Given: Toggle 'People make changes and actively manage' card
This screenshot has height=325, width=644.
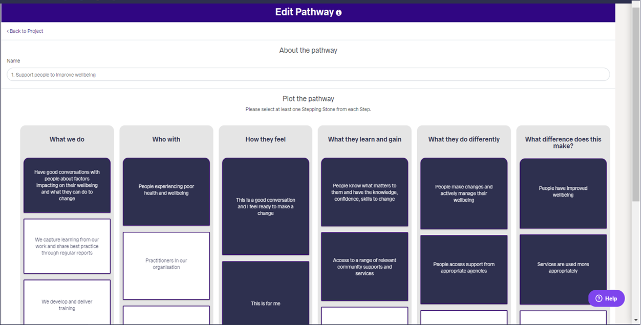Looking at the screenshot, I should tap(464, 193).
